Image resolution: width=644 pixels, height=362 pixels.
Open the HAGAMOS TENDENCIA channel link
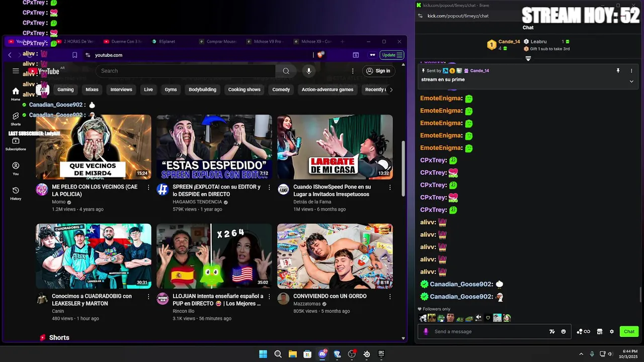[197, 202]
